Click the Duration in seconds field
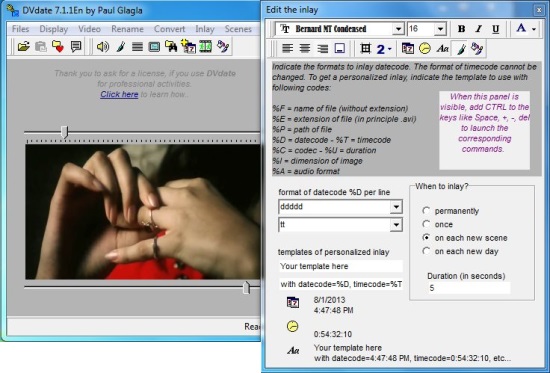550x373 pixels. 469,288
